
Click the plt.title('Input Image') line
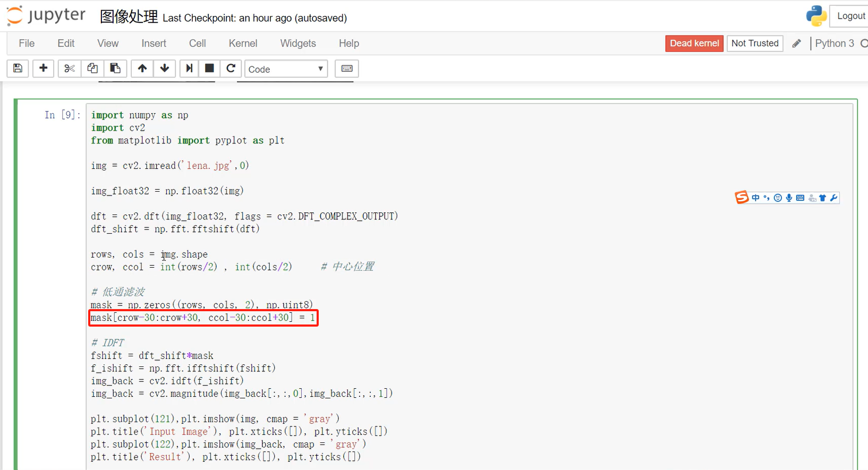239,432
